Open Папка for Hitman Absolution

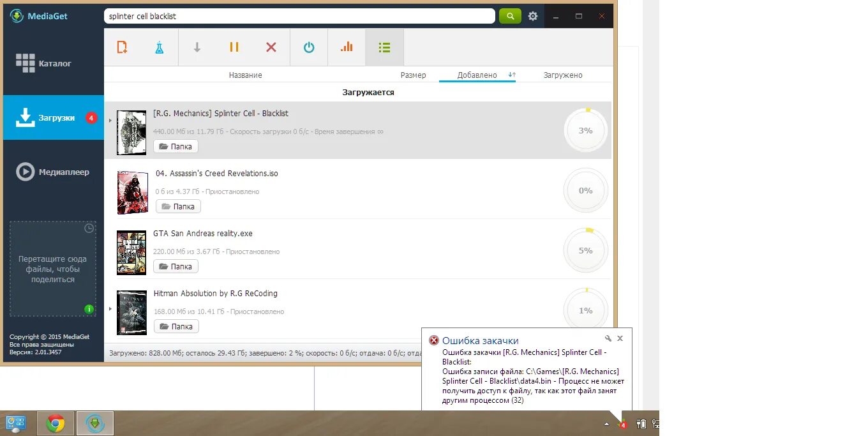(x=176, y=326)
